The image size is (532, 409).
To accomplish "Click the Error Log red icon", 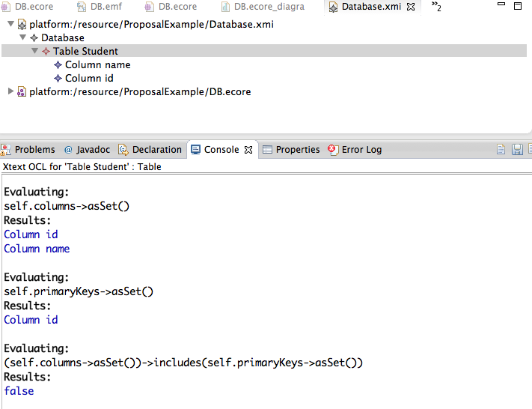I will click(333, 150).
